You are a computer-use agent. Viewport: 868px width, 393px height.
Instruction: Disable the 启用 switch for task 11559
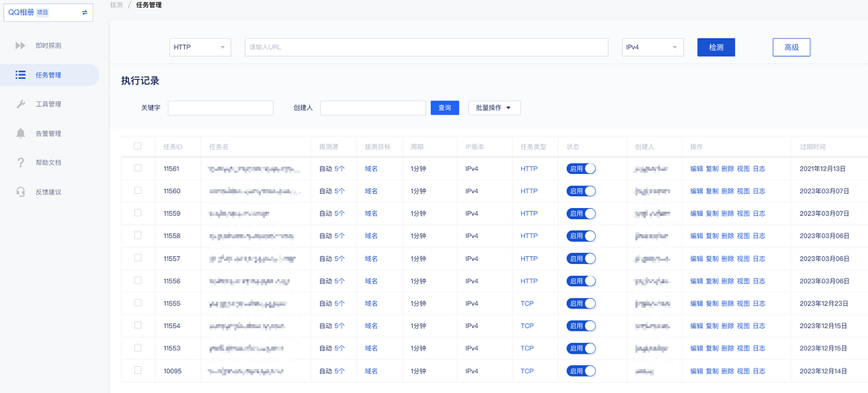pyautogui.click(x=581, y=214)
